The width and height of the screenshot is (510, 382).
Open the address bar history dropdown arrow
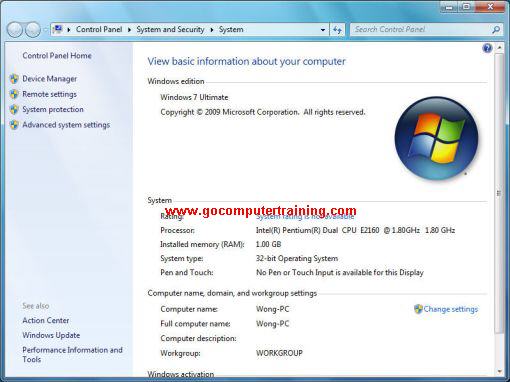tap(322, 30)
